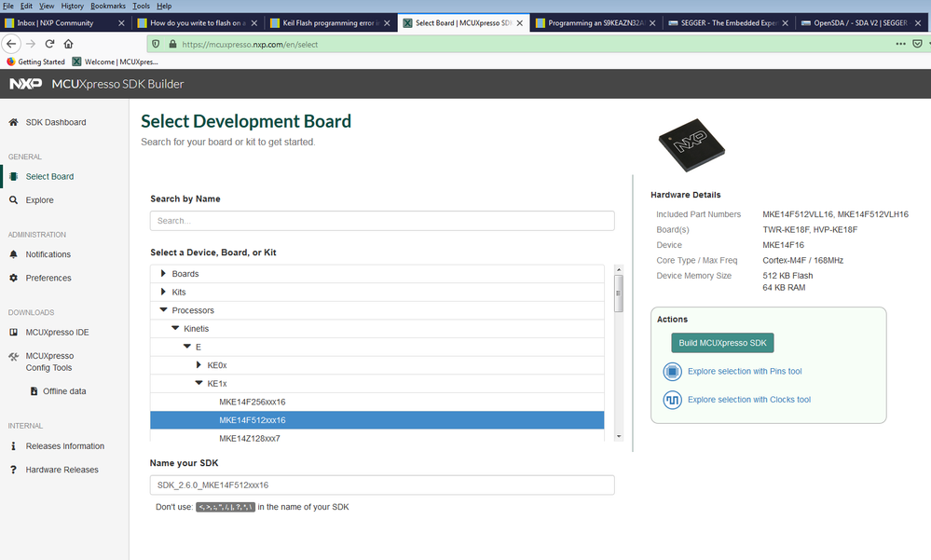Click the Name your SDK field
931x560 pixels.
point(382,485)
